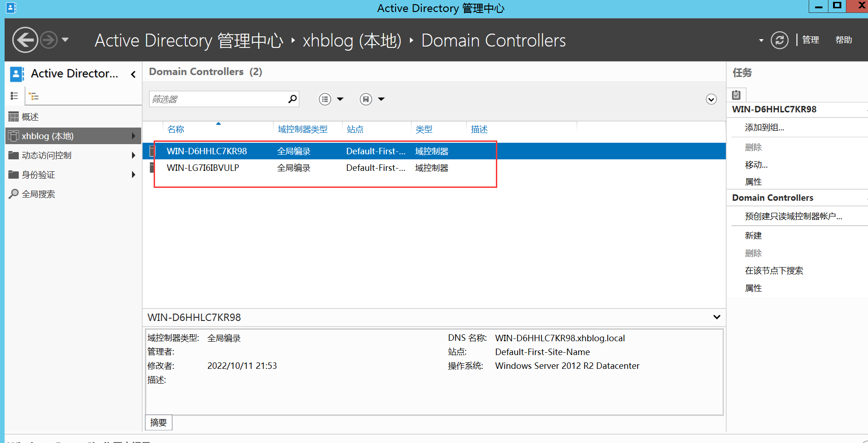Click the 2022/10/11 21:53 modified date

(242, 366)
